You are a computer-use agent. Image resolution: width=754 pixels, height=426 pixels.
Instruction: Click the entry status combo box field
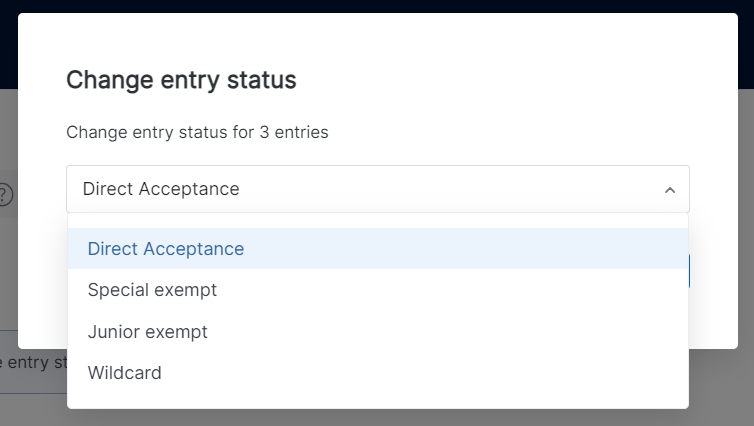(x=378, y=189)
